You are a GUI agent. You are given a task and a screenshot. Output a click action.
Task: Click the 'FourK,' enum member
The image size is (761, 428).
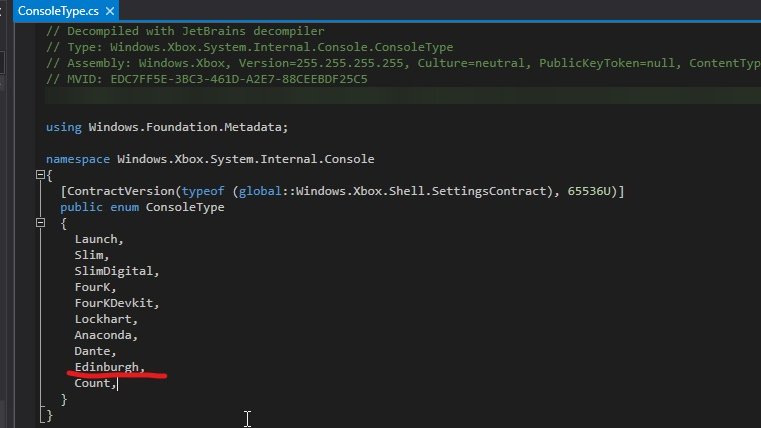click(96, 287)
